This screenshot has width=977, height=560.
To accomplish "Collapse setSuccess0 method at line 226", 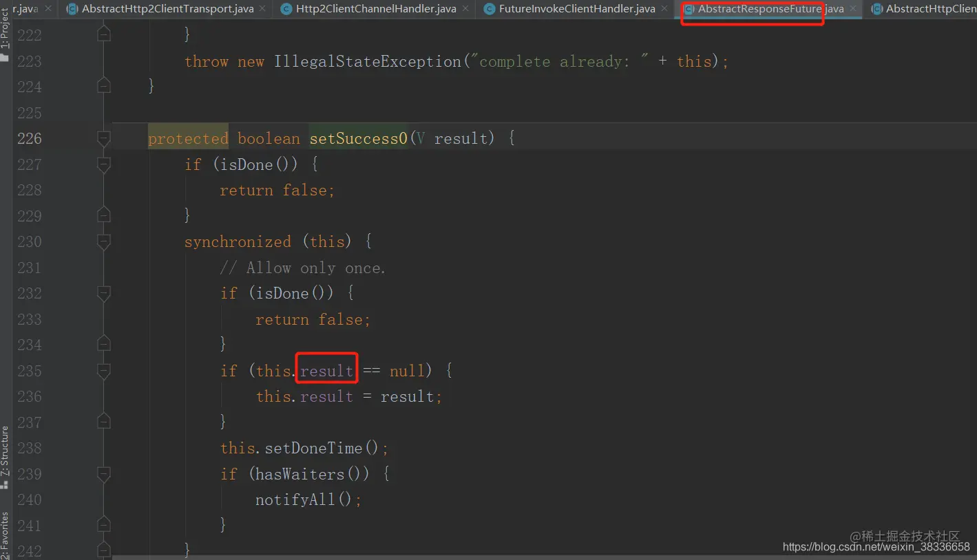I will [x=104, y=138].
